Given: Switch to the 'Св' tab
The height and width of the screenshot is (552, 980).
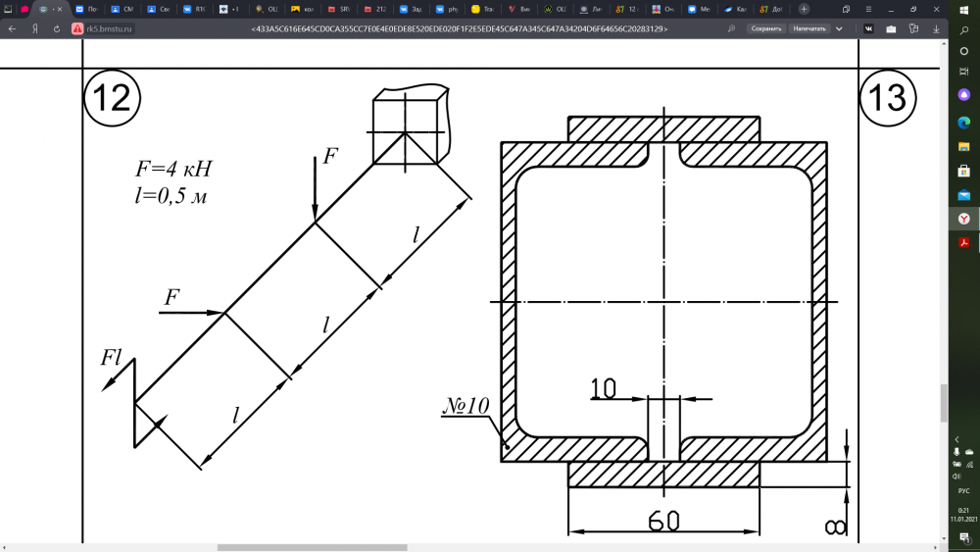Looking at the screenshot, I should (159, 10).
